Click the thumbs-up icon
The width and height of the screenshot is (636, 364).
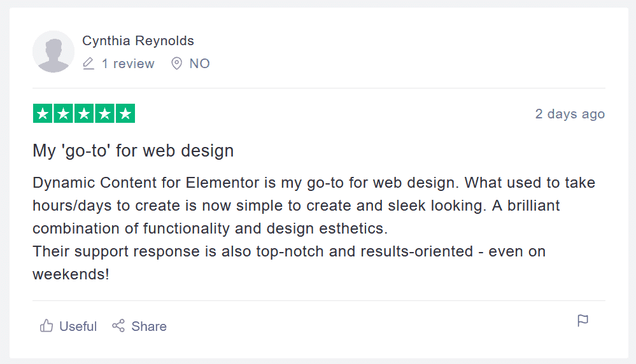coord(46,325)
